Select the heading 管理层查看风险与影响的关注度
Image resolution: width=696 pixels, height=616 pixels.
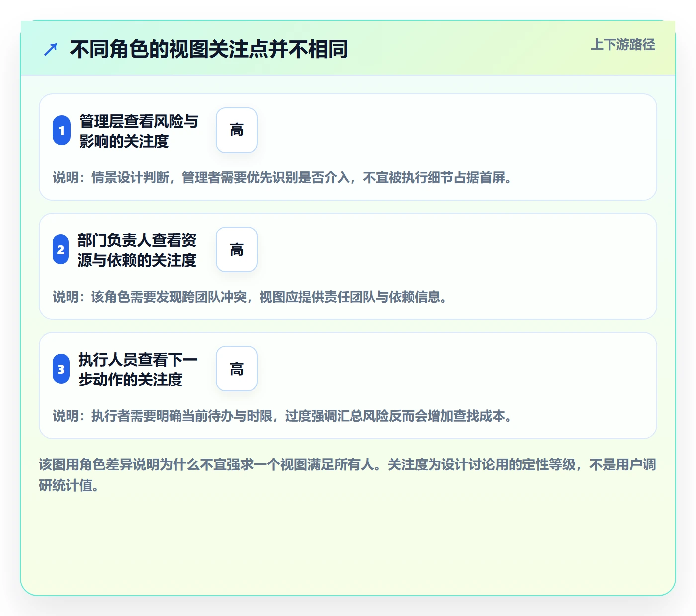[x=139, y=131]
